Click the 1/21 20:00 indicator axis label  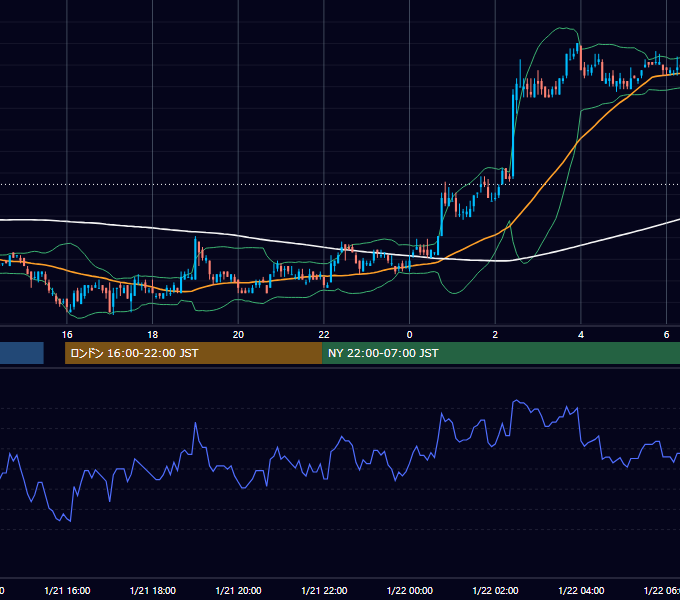[239, 590]
